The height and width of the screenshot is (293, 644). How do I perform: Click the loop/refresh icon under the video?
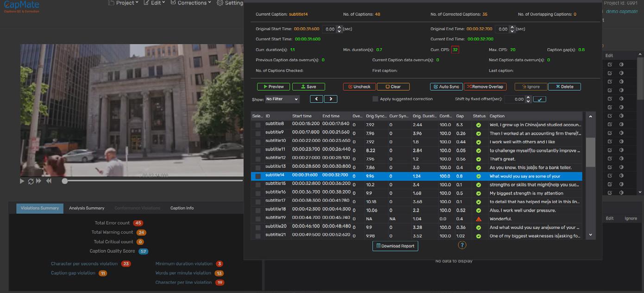pos(31,181)
